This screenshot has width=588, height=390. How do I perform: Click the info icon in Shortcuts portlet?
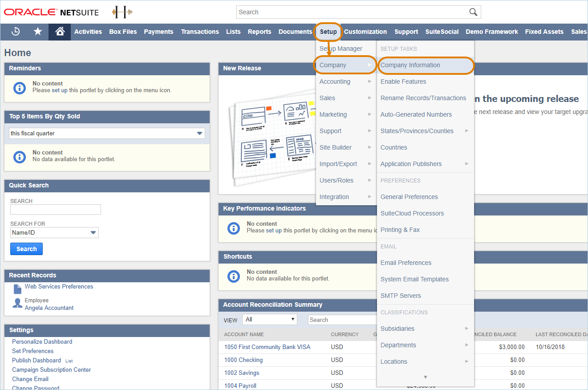tap(234, 276)
